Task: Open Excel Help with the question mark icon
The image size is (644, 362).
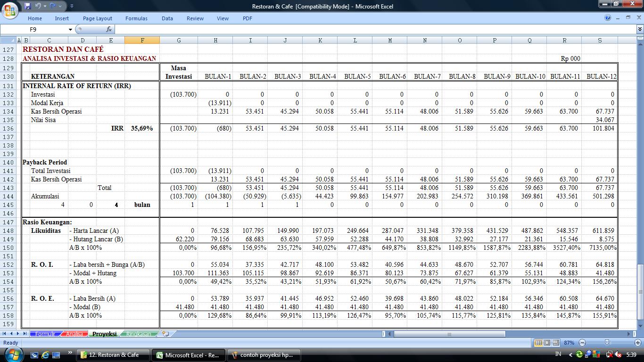Action: pos(608,18)
